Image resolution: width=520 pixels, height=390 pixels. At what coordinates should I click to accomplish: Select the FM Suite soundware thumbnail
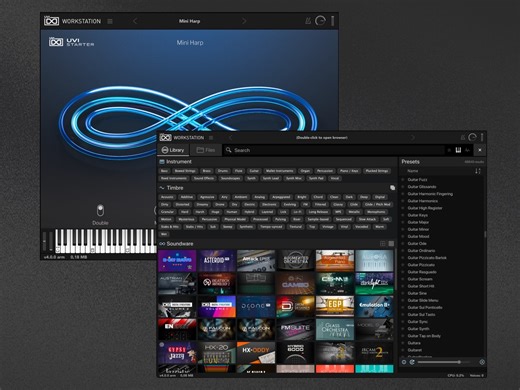[x=295, y=329]
